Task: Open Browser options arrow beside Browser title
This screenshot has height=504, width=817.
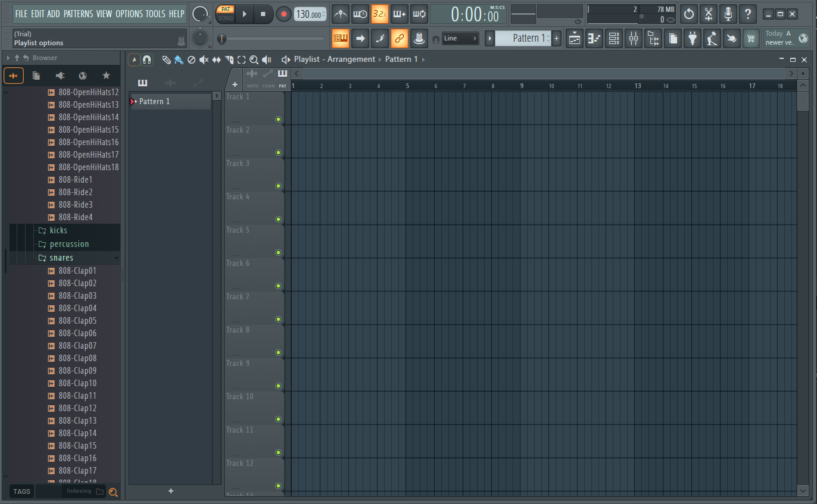Action: point(8,58)
